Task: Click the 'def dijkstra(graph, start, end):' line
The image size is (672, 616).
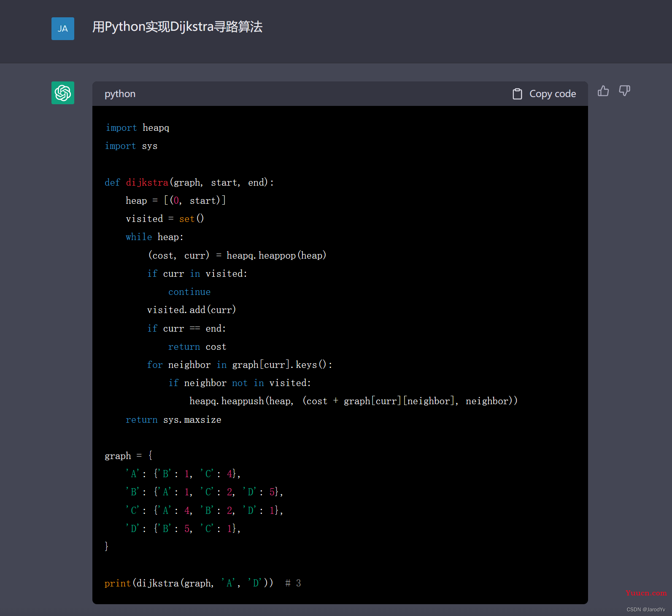Action: click(189, 182)
